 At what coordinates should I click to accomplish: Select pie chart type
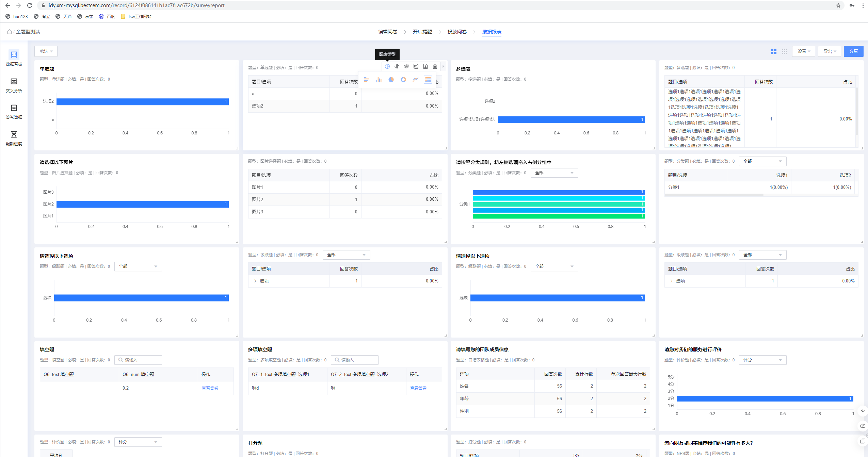tap(391, 80)
